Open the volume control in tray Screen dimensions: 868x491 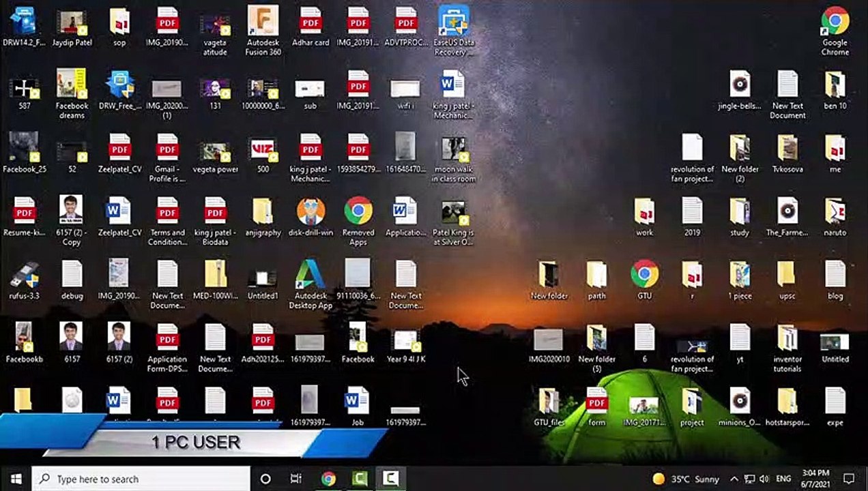(x=764, y=479)
